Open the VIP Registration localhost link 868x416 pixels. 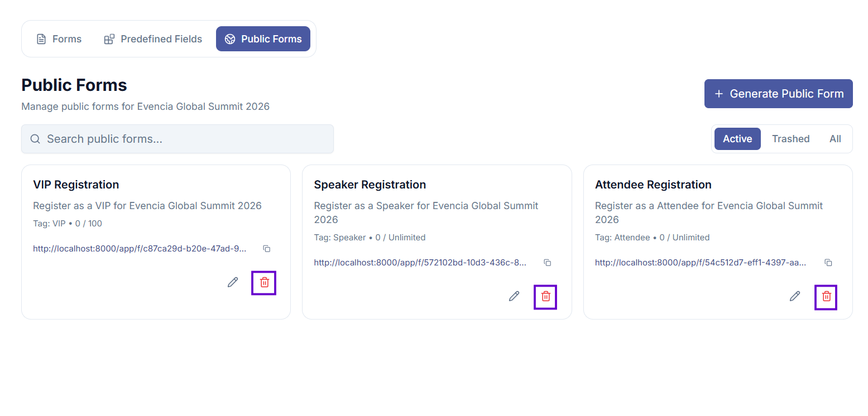pos(140,249)
